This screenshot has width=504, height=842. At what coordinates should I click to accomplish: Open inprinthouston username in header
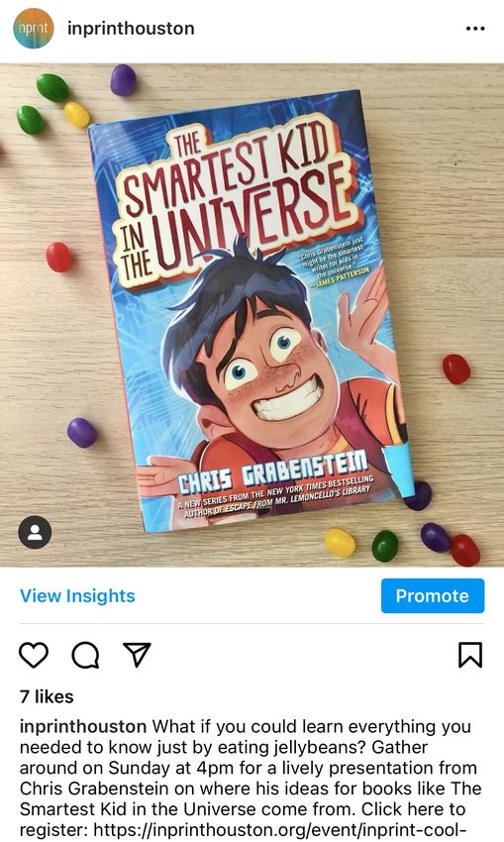tap(131, 29)
